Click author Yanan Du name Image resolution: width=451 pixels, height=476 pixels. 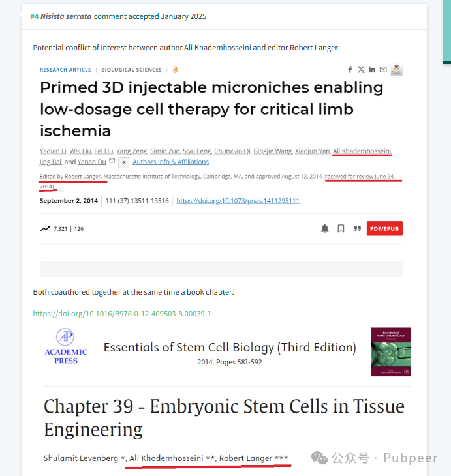(x=91, y=162)
